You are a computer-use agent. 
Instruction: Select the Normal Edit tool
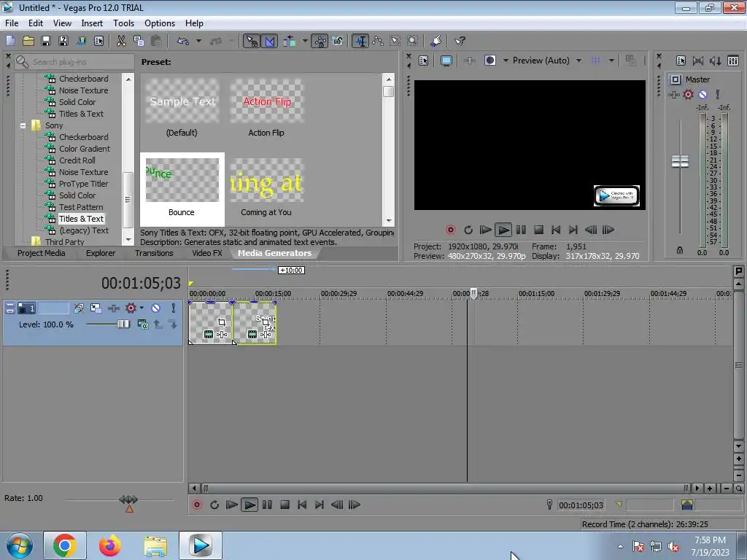(x=360, y=41)
